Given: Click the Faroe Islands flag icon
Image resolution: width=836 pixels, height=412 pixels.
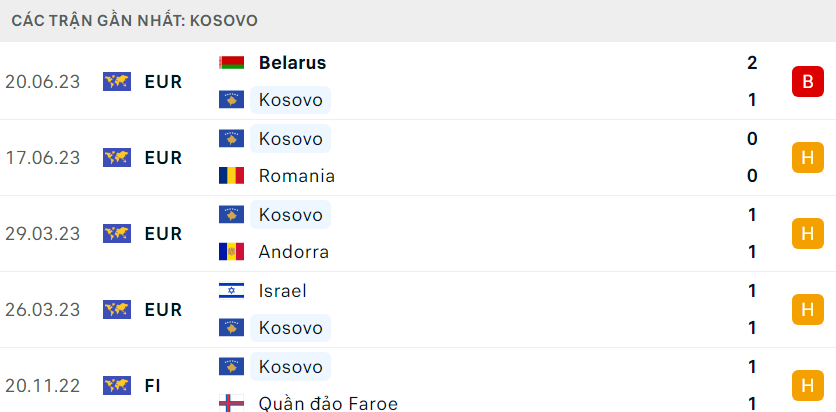Looking at the screenshot, I should pyautogui.click(x=231, y=403).
